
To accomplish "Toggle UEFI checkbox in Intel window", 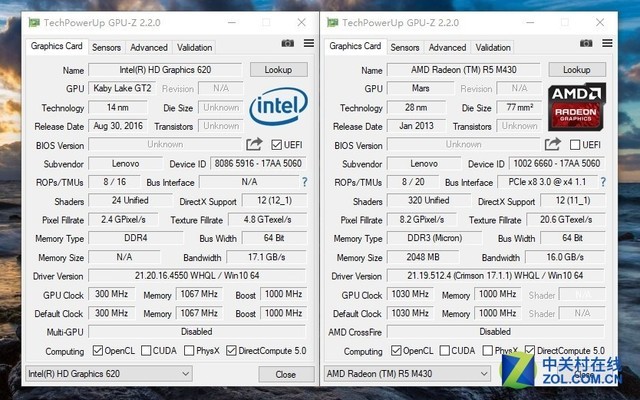I will 276,144.
